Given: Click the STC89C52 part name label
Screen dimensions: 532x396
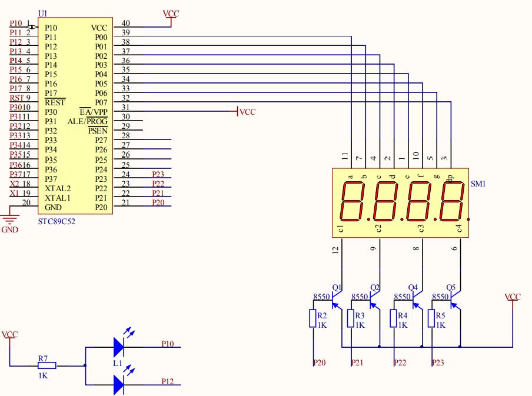Looking at the screenshot, I should [56, 222].
